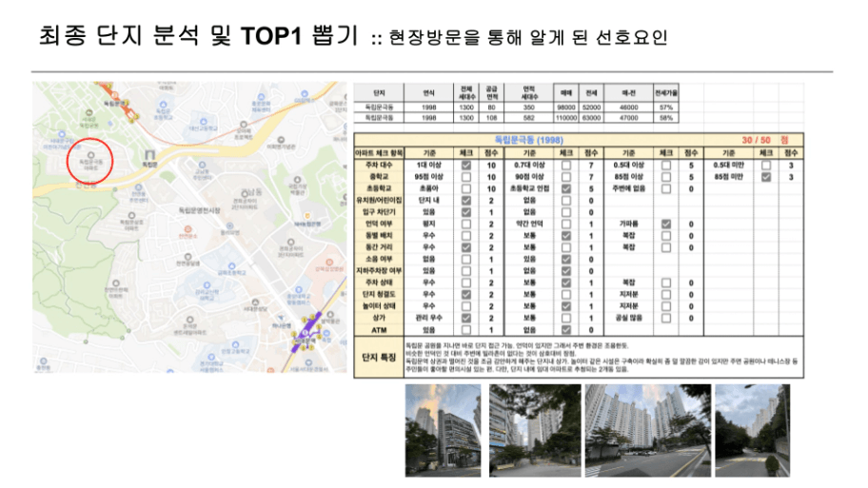The width and height of the screenshot is (868, 488).
Task: Check 중학교 '95점 이상' checkbox
Action: [x=466, y=177]
